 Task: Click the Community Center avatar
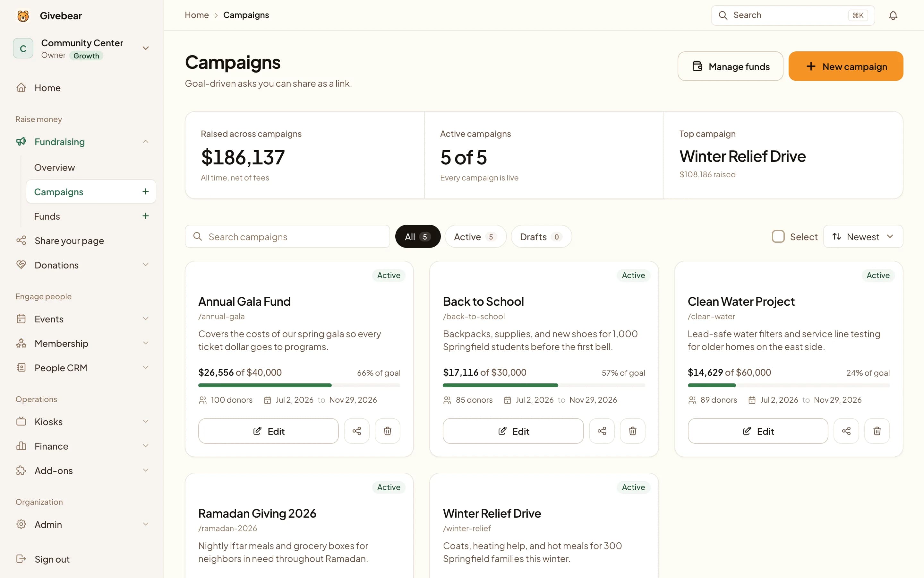pos(23,48)
